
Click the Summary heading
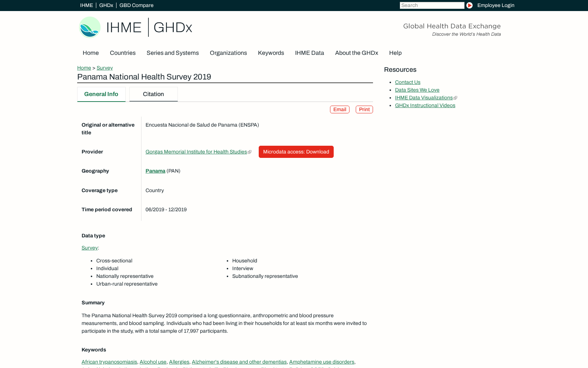tap(93, 303)
